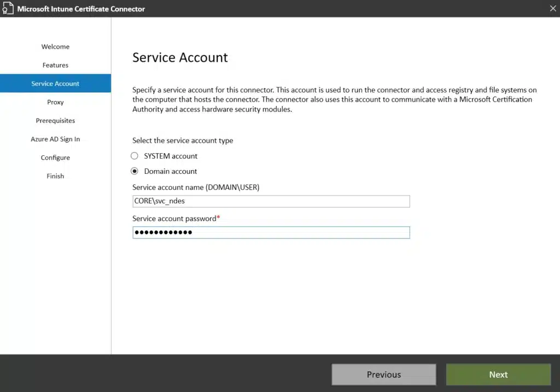Navigate to the Configure step
Viewport: 560px width, 392px height.
tap(55, 158)
